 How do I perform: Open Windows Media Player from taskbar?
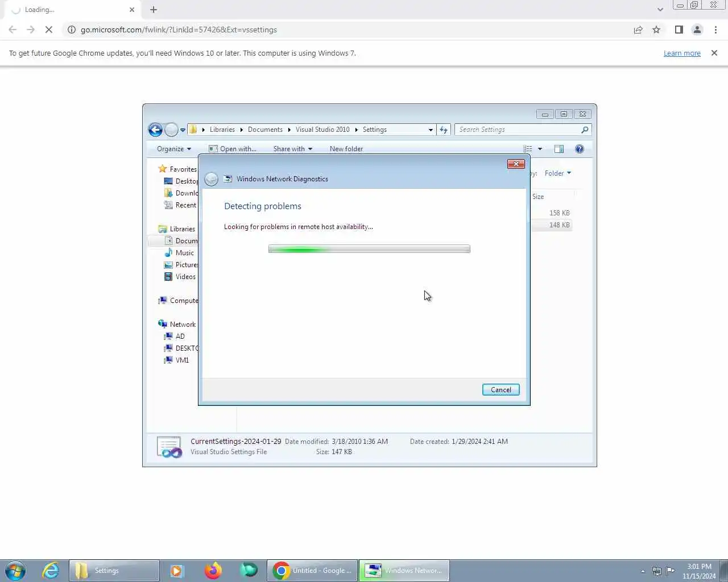click(x=177, y=571)
